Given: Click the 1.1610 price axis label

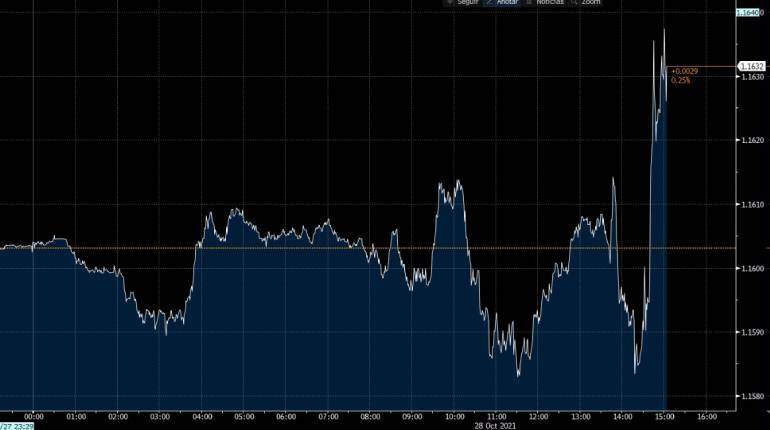Looking at the screenshot, I should [752, 204].
